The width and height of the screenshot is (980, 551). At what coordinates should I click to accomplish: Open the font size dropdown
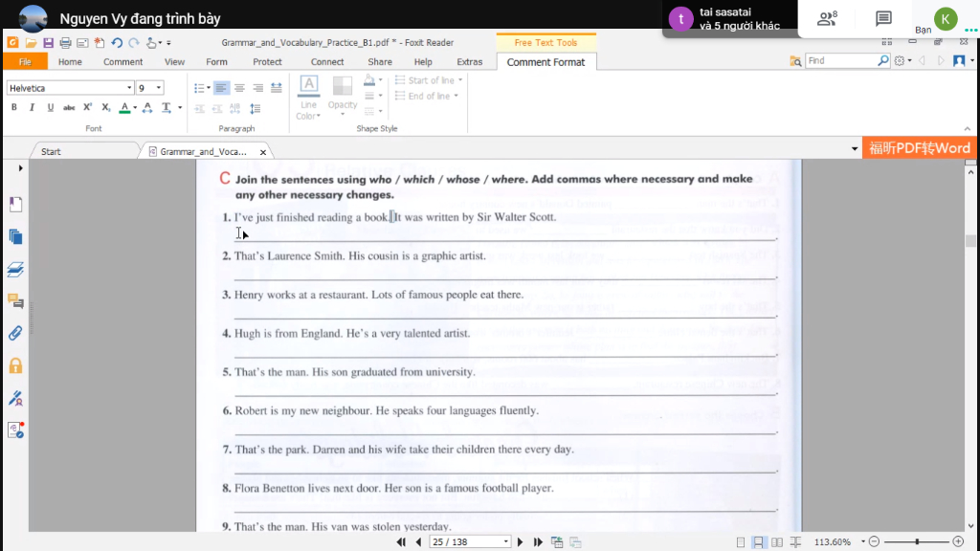click(159, 88)
